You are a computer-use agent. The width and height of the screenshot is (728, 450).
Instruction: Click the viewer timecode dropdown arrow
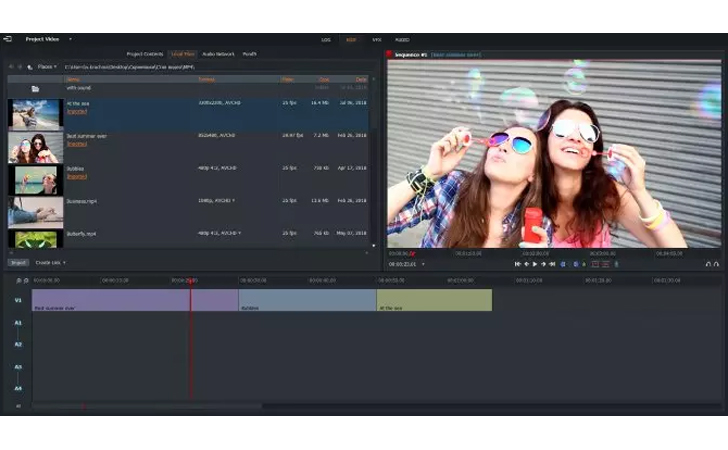423,264
